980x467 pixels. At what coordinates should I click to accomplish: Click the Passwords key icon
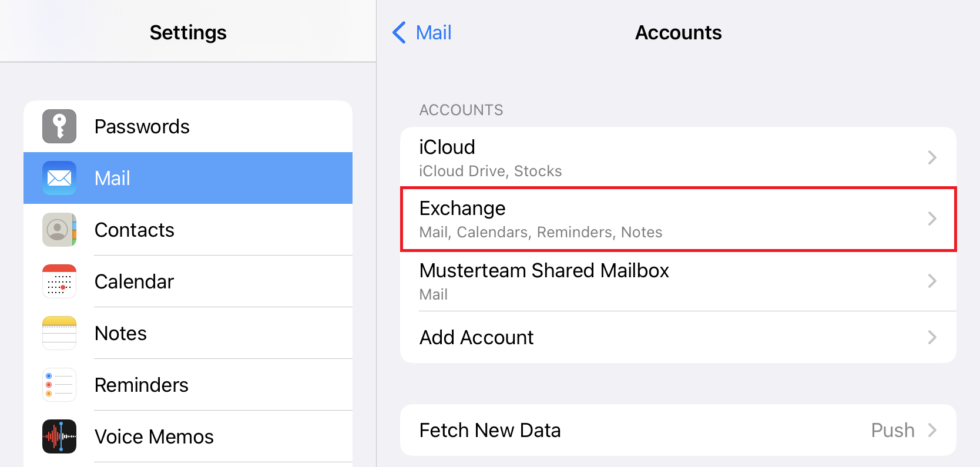click(59, 126)
